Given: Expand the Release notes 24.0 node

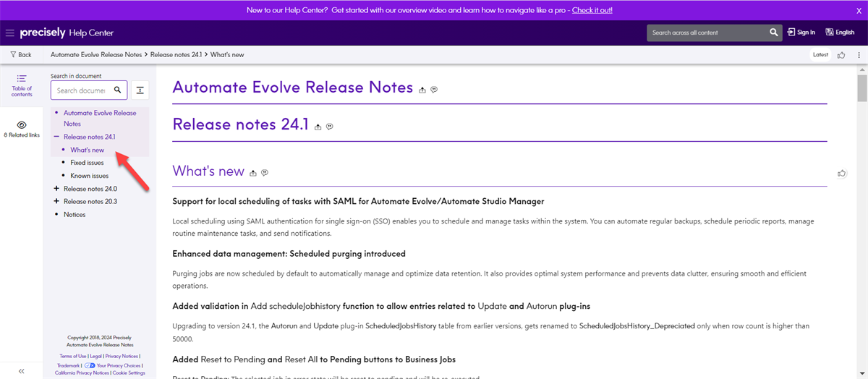Looking at the screenshot, I should [56, 189].
